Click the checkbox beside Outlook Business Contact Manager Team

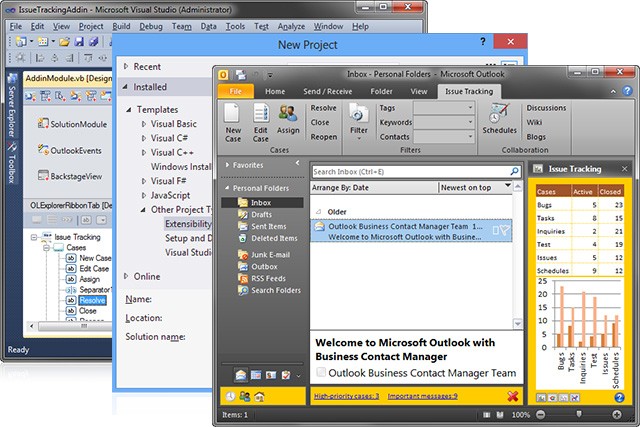tap(321, 372)
